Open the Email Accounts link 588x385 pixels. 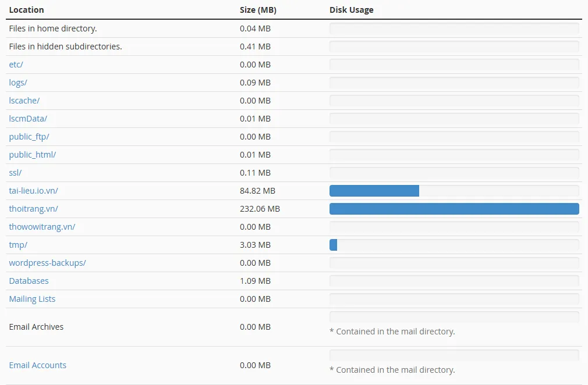pyautogui.click(x=37, y=365)
